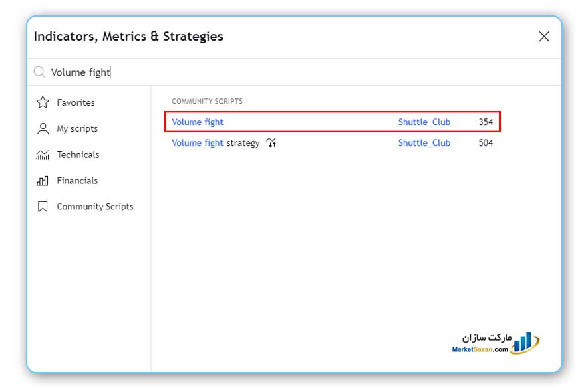Click the Financials bar chart icon
The image size is (588, 388).
(43, 181)
